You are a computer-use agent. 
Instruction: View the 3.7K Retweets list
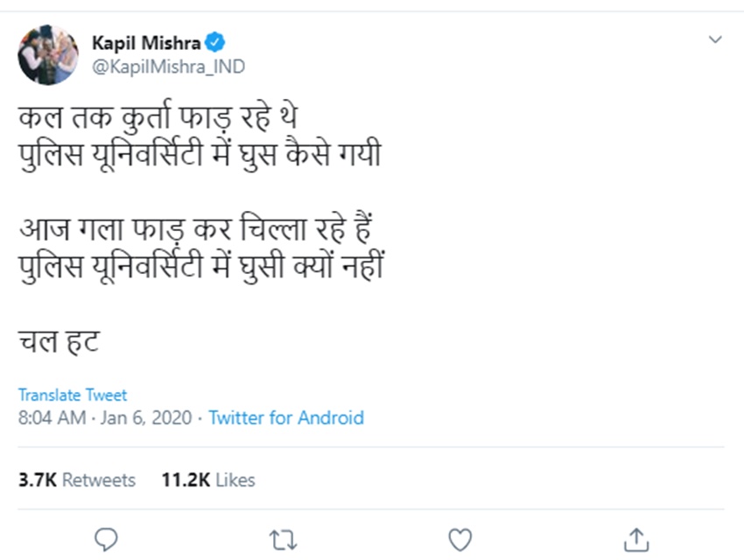[x=77, y=479]
